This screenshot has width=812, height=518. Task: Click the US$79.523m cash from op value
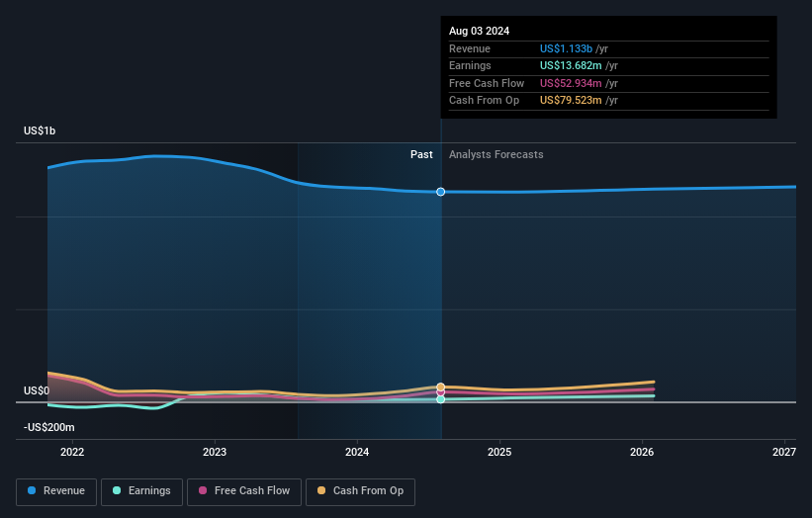pos(571,101)
